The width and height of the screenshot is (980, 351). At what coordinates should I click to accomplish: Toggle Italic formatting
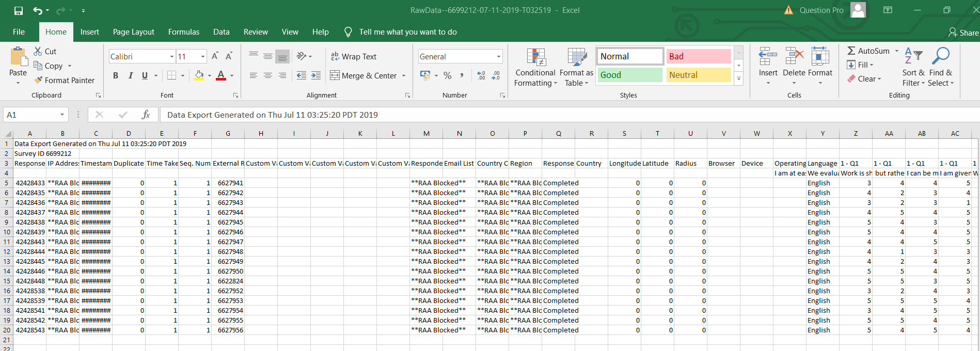tap(130, 75)
